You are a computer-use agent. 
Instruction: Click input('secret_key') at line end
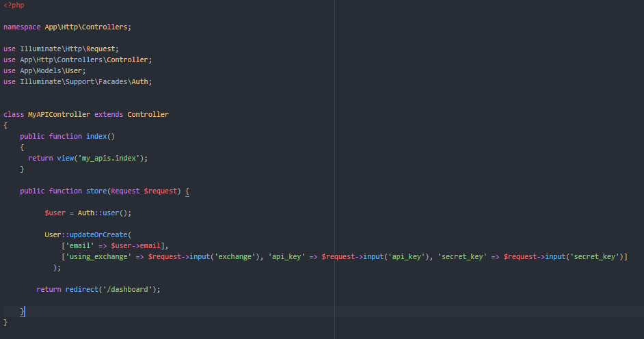[x=584, y=256]
